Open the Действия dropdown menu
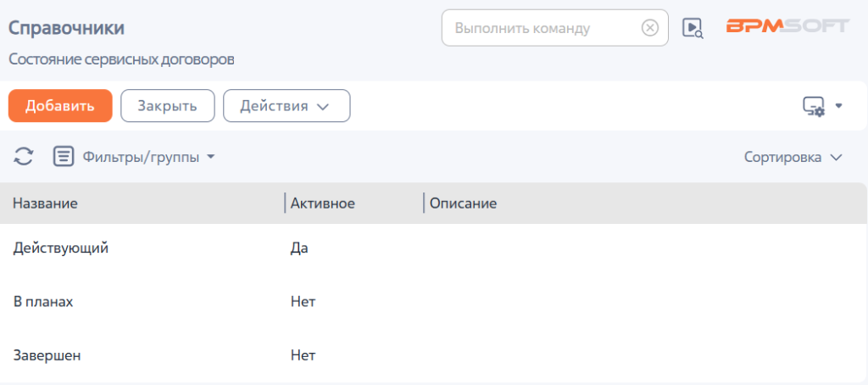 pyautogui.click(x=287, y=106)
